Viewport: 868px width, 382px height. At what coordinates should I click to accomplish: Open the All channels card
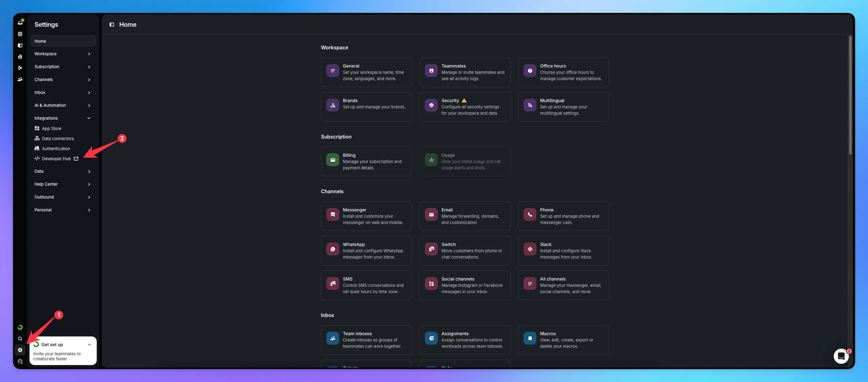(563, 285)
